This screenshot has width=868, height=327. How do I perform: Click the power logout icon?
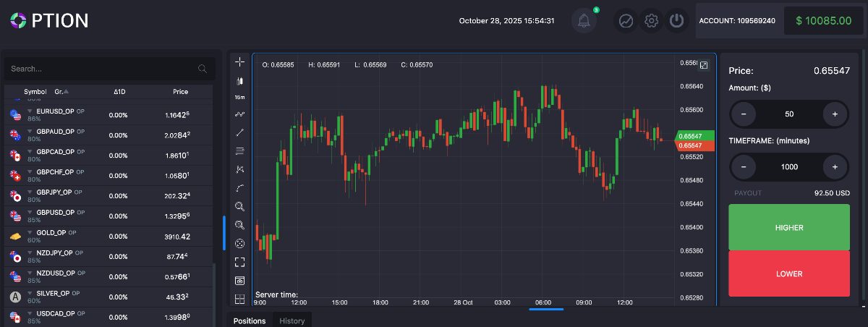click(x=676, y=21)
